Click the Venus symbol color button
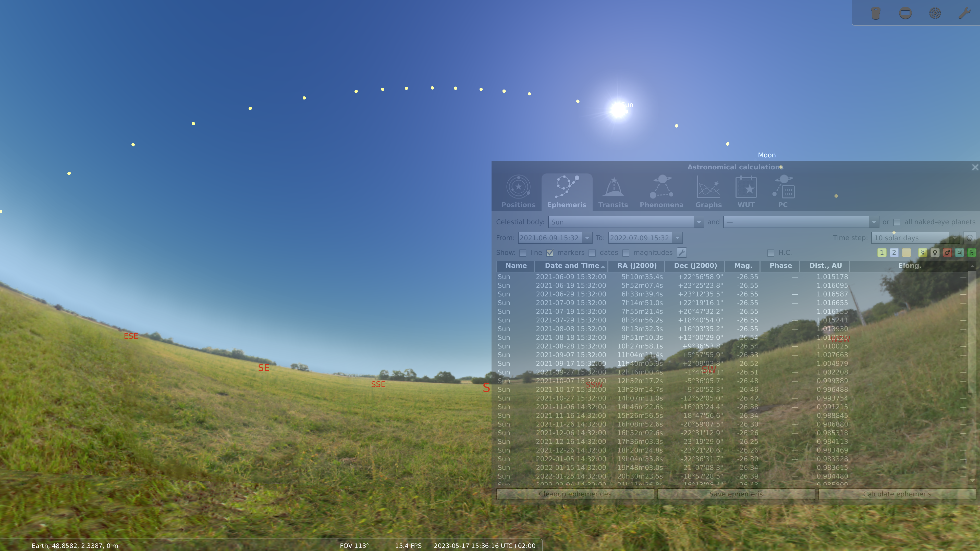This screenshot has width=980, height=551. tap(935, 253)
